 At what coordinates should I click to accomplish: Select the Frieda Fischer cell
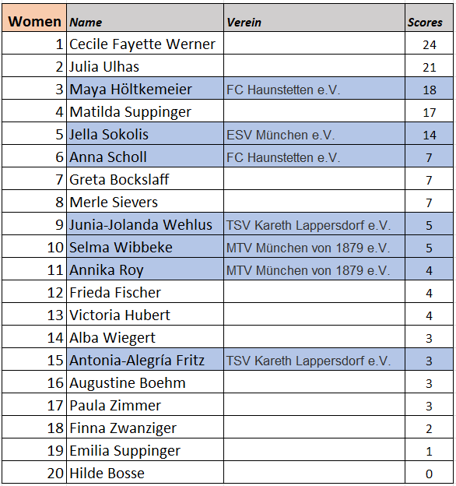[x=145, y=292]
